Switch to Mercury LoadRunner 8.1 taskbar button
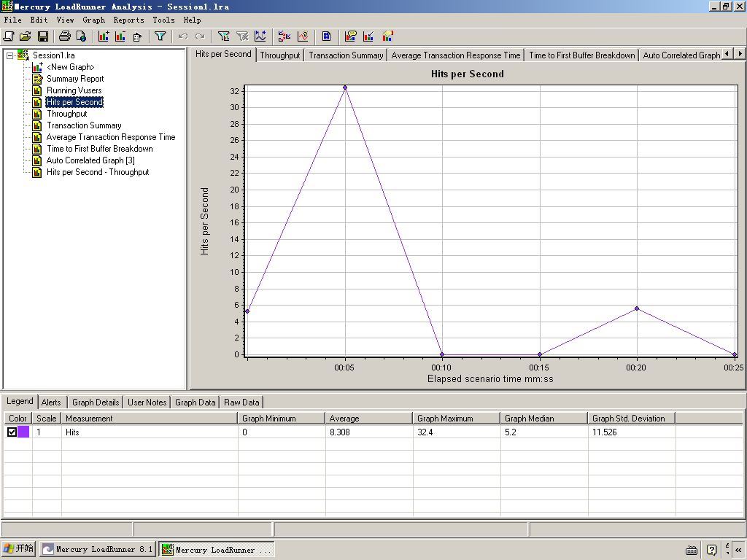The width and height of the screenshot is (747, 560). pos(98,549)
